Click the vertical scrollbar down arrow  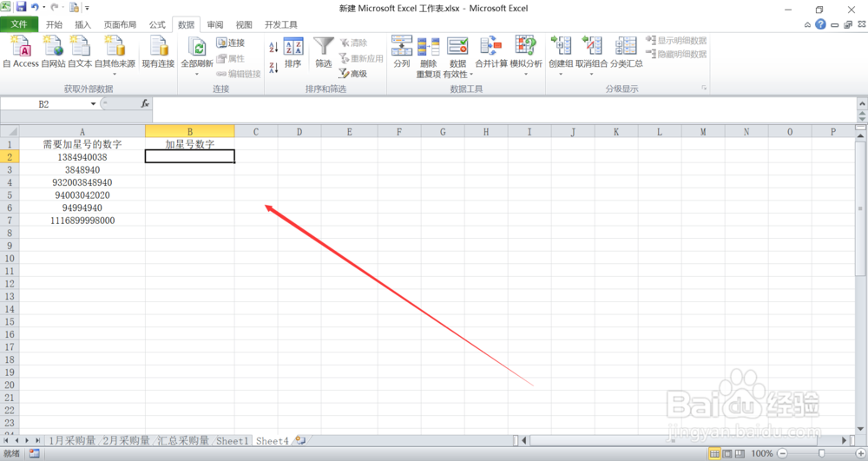[860, 428]
